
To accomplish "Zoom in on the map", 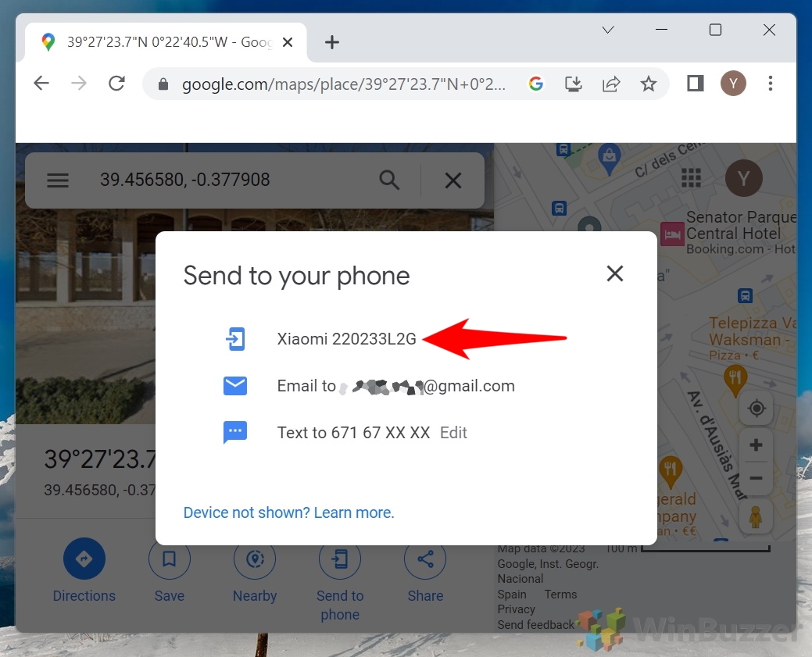I will coord(756,445).
